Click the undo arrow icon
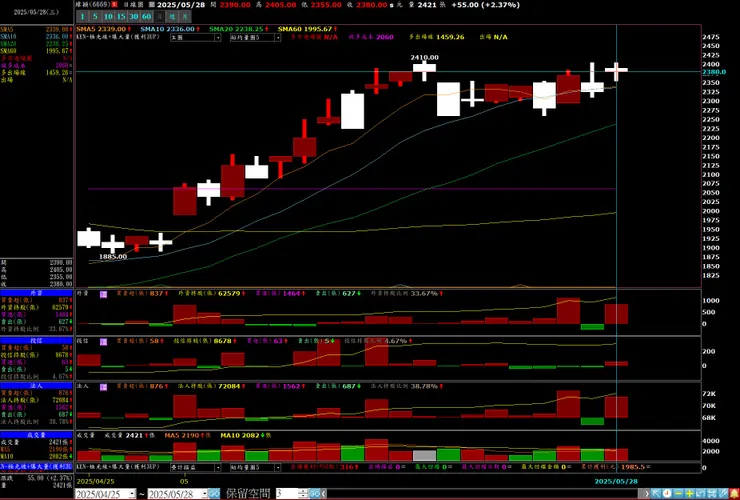The height and width of the screenshot is (500, 740). click(700, 494)
